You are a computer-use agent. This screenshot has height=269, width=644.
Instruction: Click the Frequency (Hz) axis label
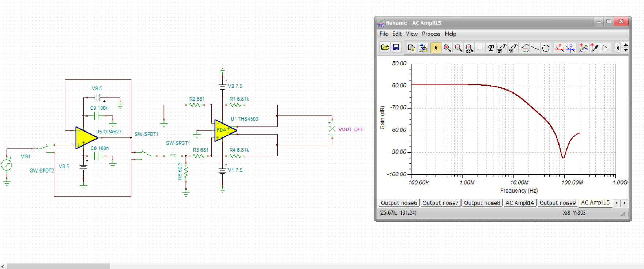click(519, 190)
